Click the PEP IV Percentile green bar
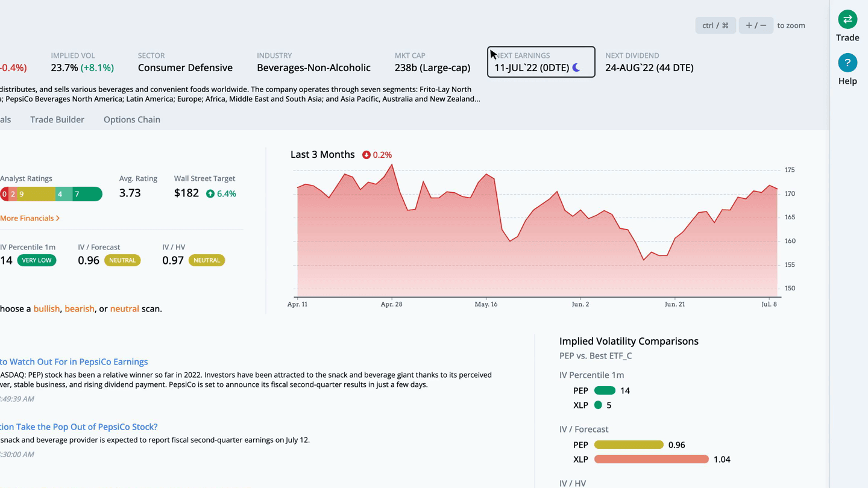This screenshot has height=488, width=868. 605,390
